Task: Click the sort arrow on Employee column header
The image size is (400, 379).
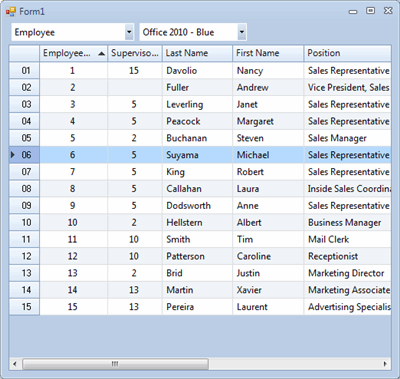Action: point(102,54)
